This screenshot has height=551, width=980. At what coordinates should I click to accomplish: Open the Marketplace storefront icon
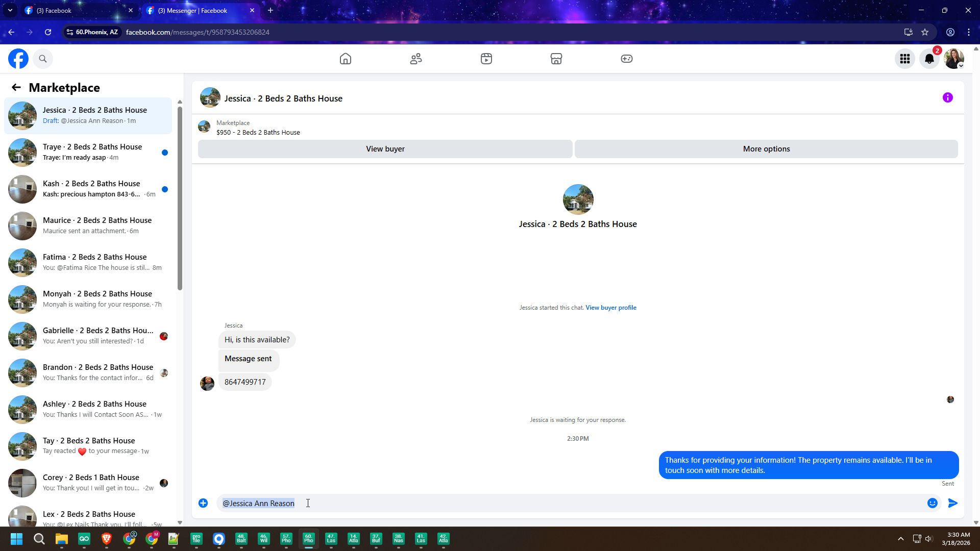556,59
